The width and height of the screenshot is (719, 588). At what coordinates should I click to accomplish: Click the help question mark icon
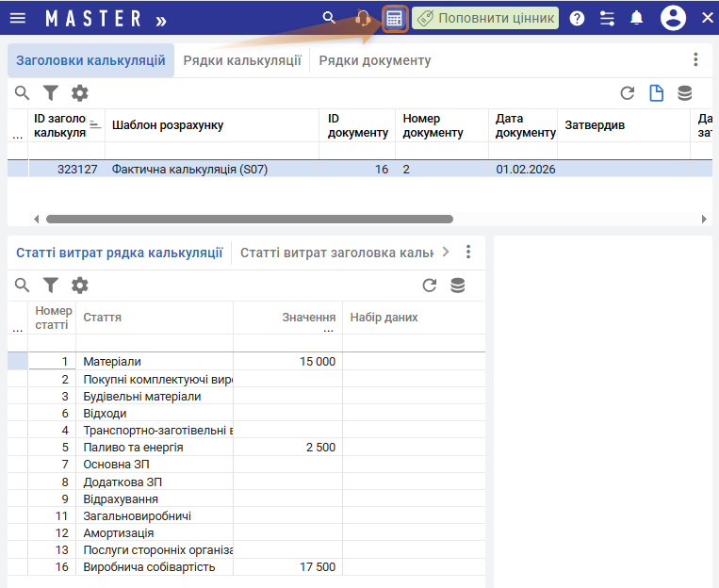tap(577, 18)
